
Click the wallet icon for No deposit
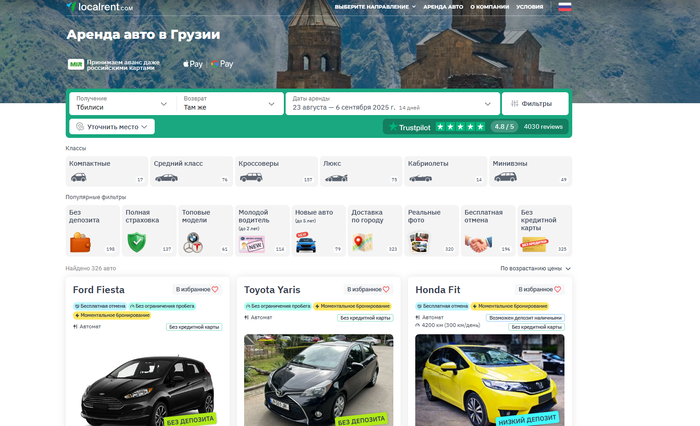pos(80,242)
